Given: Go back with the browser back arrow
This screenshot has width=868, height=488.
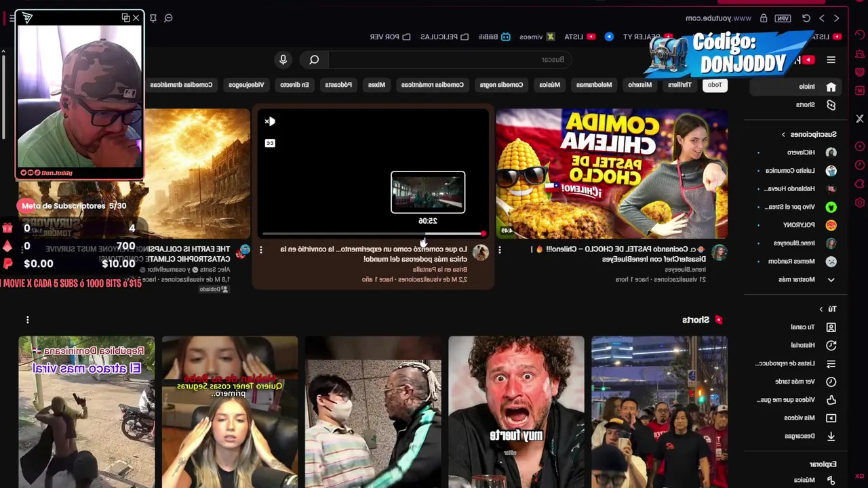Looking at the screenshot, I should pos(836,18).
